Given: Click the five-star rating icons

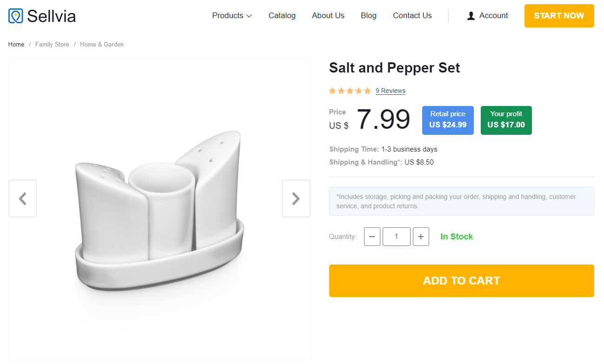Looking at the screenshot, I should click(350, 91).
